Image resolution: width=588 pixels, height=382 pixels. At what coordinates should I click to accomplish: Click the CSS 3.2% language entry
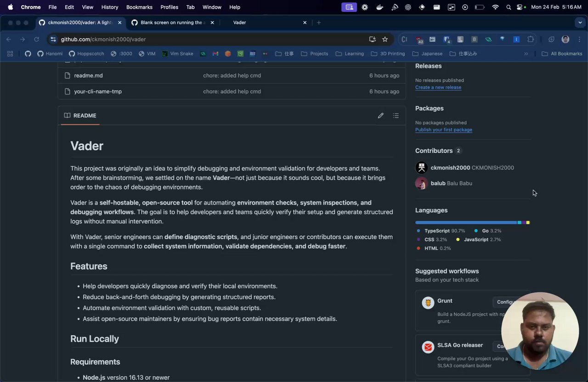pos(432,239)
